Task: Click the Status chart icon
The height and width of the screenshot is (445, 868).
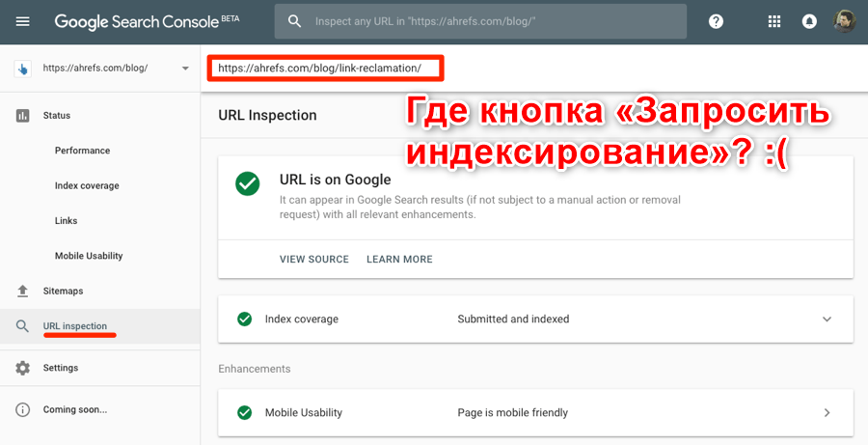Action: pos(23,116)
